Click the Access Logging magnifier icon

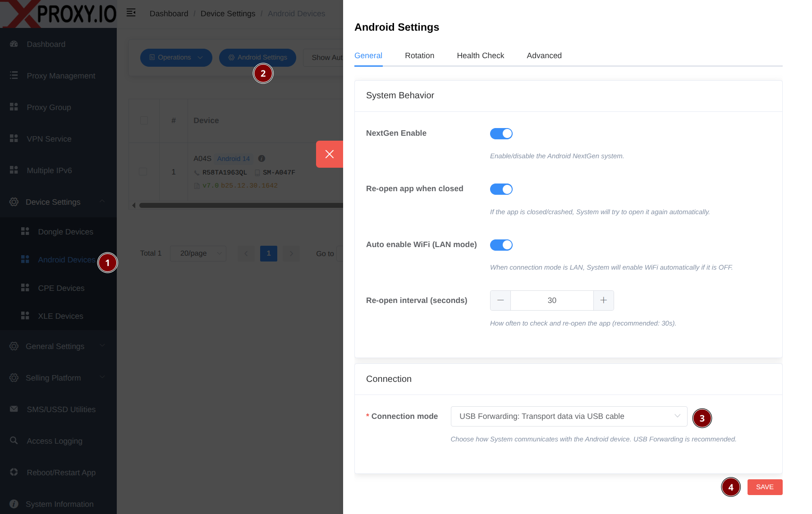(x=14, y=441)
